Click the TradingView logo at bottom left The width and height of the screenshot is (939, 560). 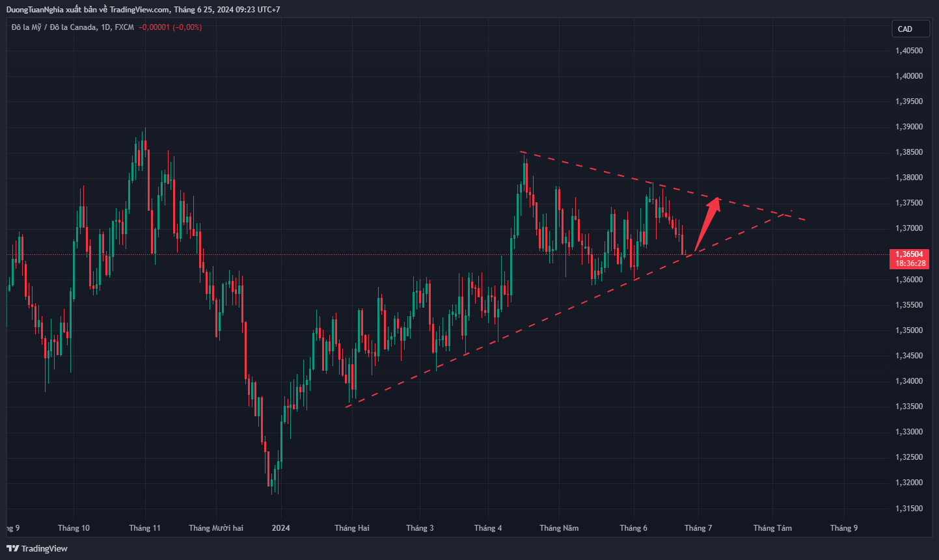(x=37, y=548)
